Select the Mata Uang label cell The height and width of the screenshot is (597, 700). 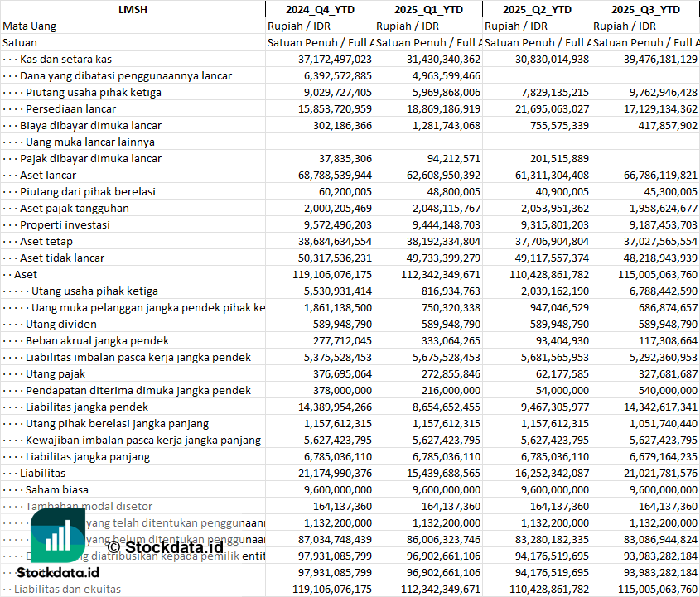pyautogui.click(x=30, y=26)
